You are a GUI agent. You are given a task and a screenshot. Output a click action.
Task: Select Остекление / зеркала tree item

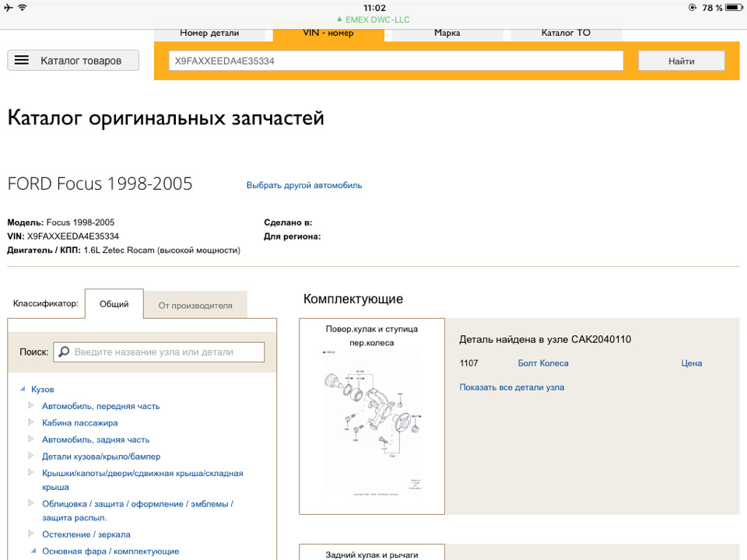(86, 534)
